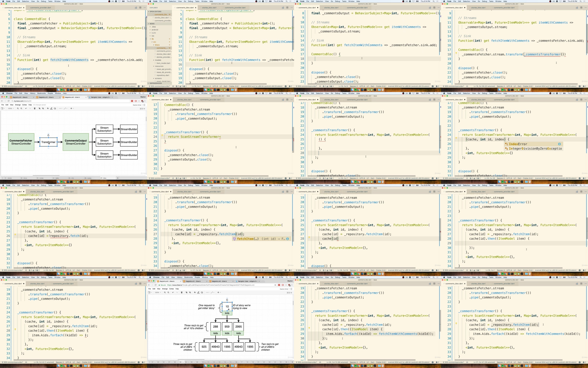Choose IntegerDivisionByZeroException autocomplete suggestion
588x368 pixels.
[x=533, y=148]
